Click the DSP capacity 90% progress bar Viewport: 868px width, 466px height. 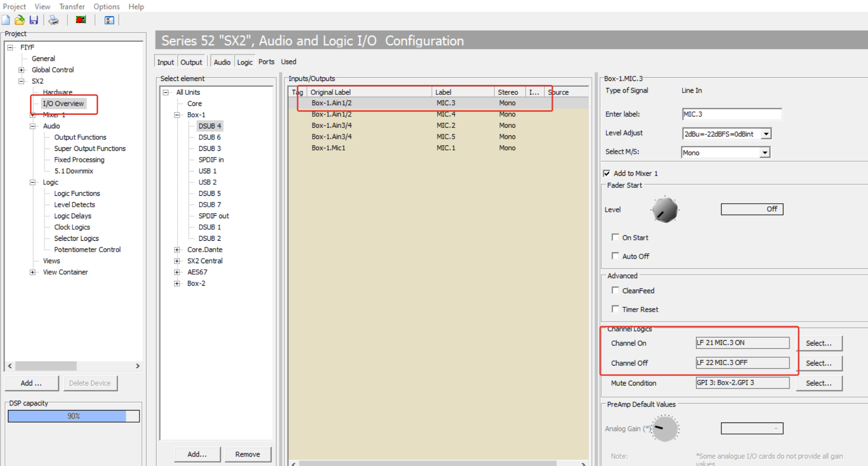[x=73, y=416]
